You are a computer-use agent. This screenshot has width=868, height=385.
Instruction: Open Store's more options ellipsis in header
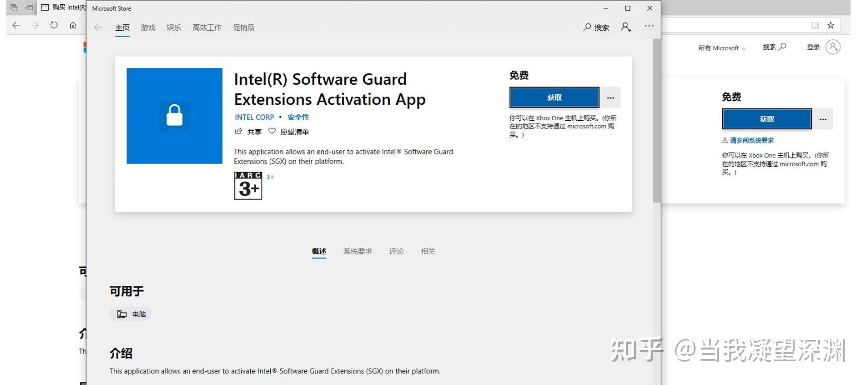[649, 26]
